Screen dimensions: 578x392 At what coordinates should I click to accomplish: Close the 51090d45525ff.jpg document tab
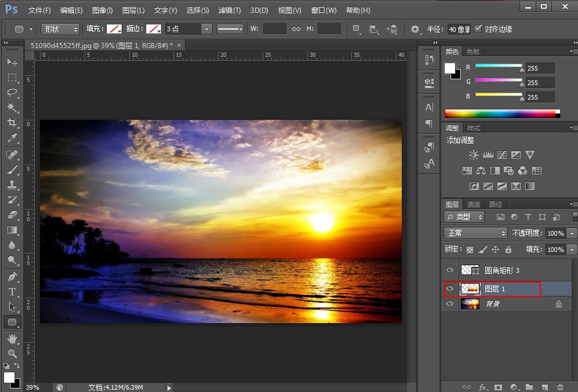179,45
